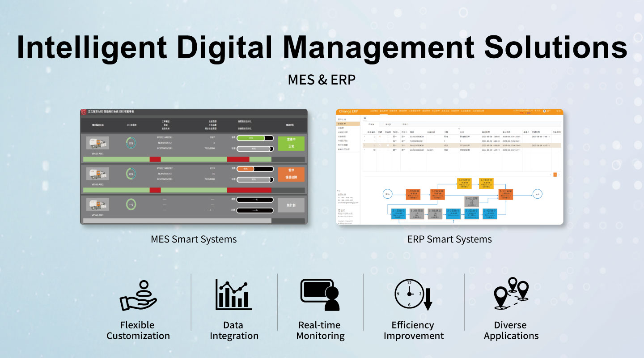Click the hamburger menu icon in ERP
The height and width of the screenshot is (358, 644).
(x=364, y=119)
